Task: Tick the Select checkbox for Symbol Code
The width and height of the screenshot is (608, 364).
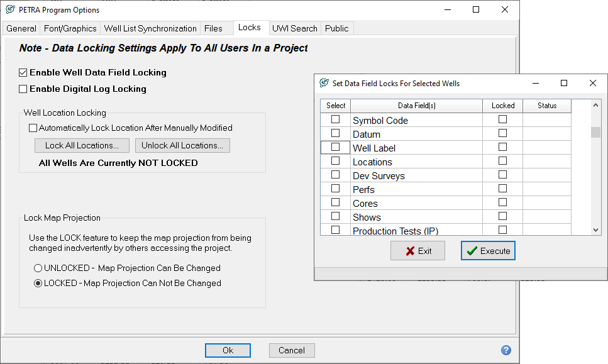Action: [x=336, y=119]
